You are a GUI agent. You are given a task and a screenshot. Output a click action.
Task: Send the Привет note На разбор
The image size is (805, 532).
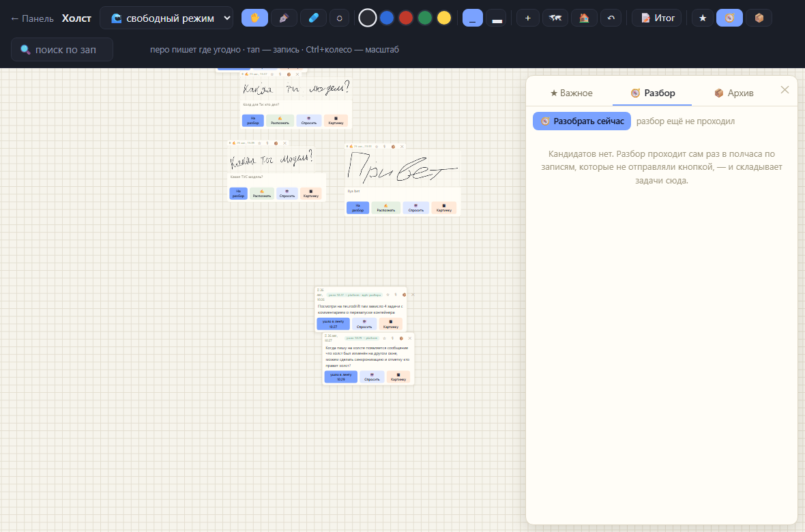pyautogui.click(x=358, y=207)
